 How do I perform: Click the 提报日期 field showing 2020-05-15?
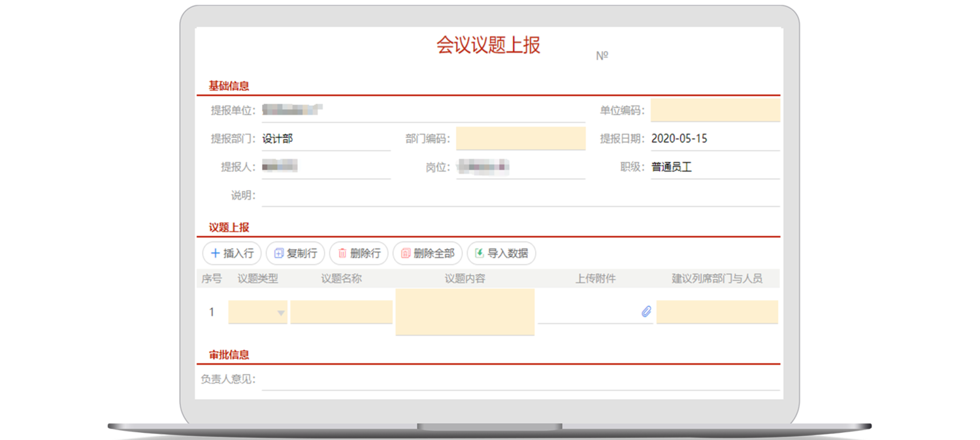coord(713,139)
